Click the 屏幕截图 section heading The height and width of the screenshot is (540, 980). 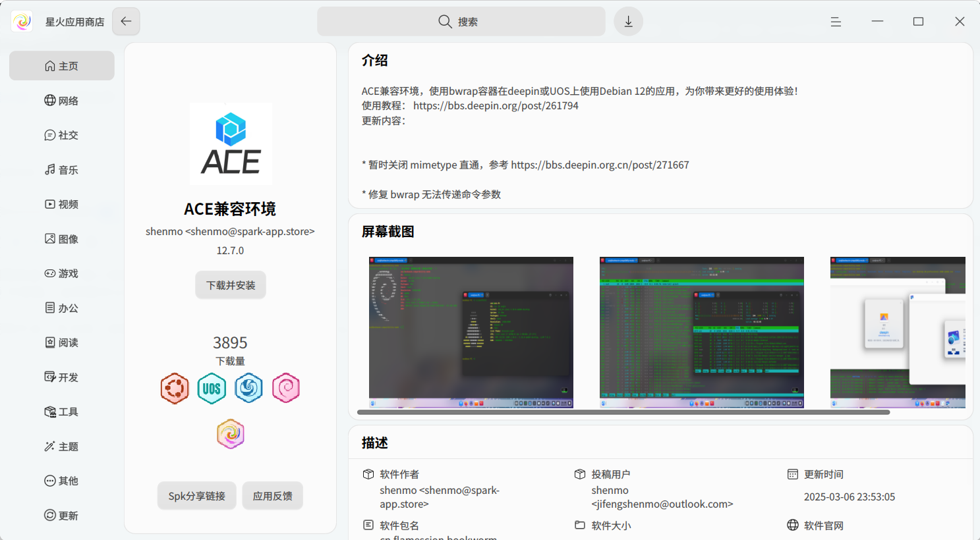[x=388, y=232]
